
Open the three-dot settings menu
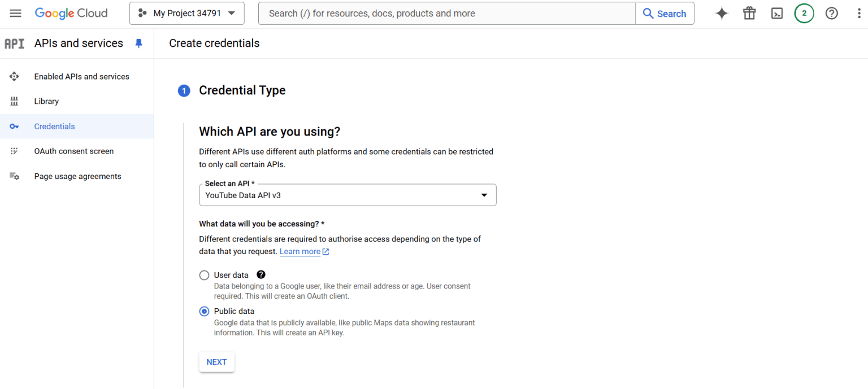(859, 14)
